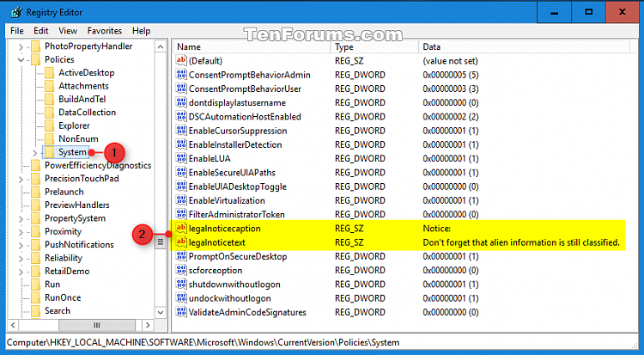Click the EnableCursorSuppression DWORD icon
Image resolution: width=644 pixels, height=355 pixels.
(x=181, y=131)
